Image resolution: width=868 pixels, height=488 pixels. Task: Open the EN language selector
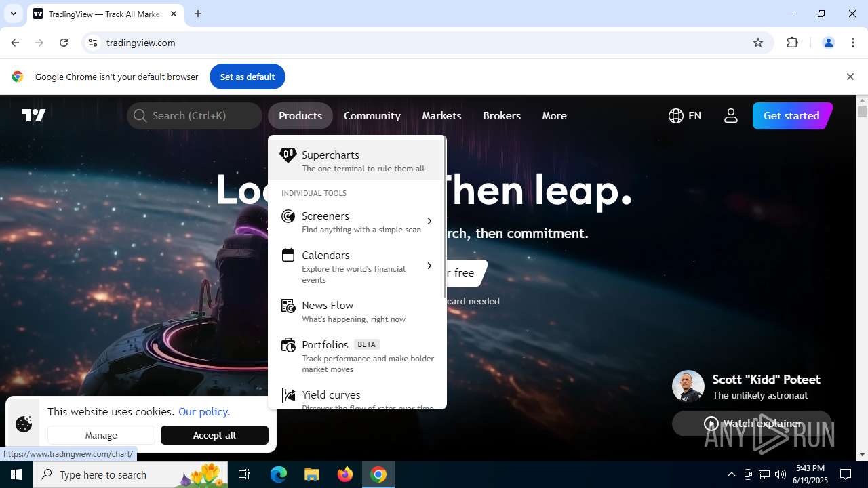pos(685,115)
